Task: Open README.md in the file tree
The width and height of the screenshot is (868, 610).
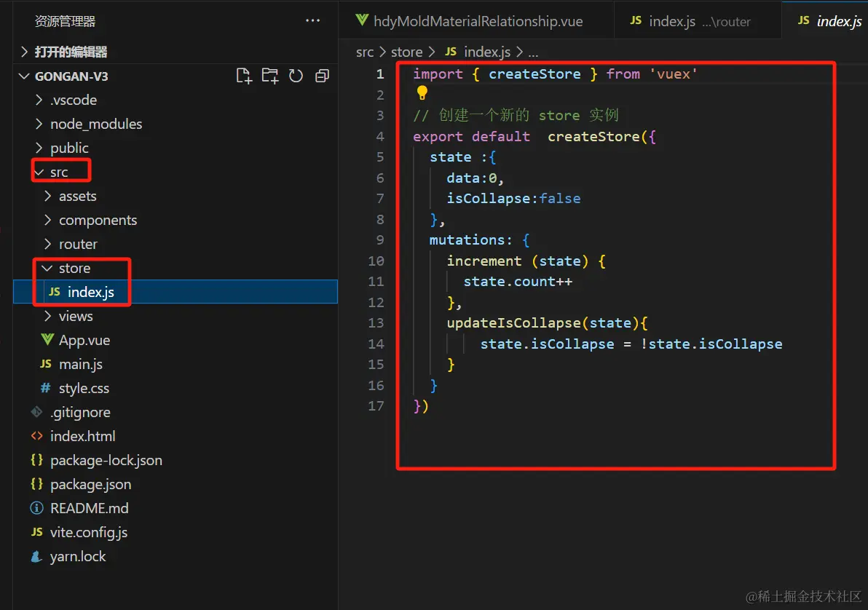Action: (175, 507)
